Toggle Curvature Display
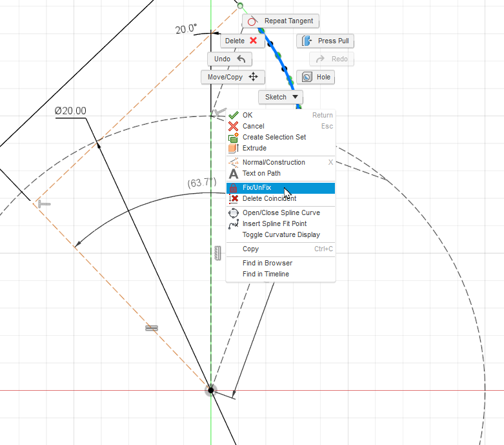 (x=281, y=234)
